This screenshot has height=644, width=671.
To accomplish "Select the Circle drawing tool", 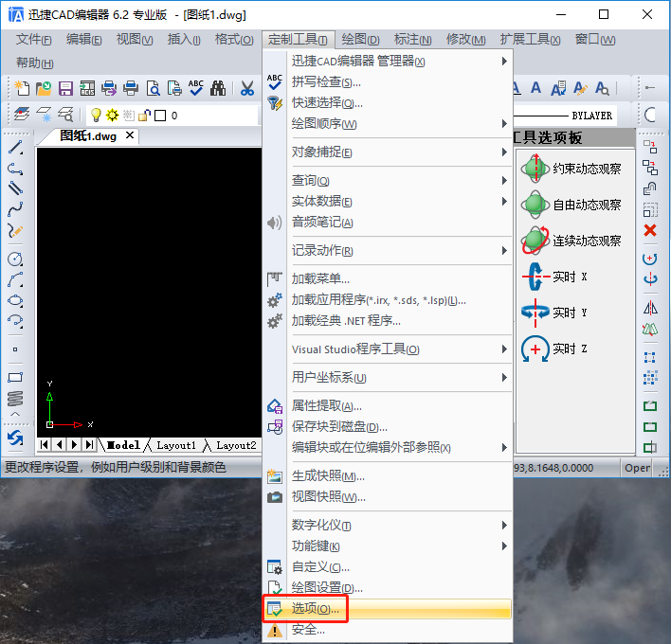I will tap(15, 259).
